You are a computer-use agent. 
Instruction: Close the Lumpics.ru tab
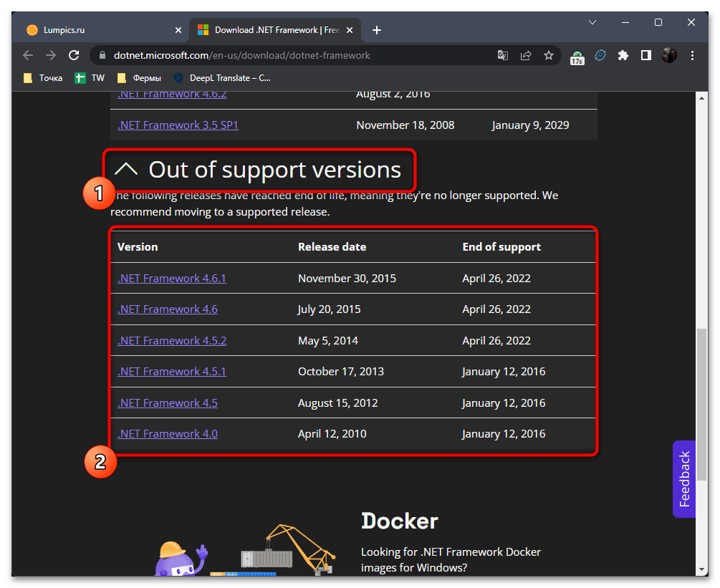click(178, 30)
